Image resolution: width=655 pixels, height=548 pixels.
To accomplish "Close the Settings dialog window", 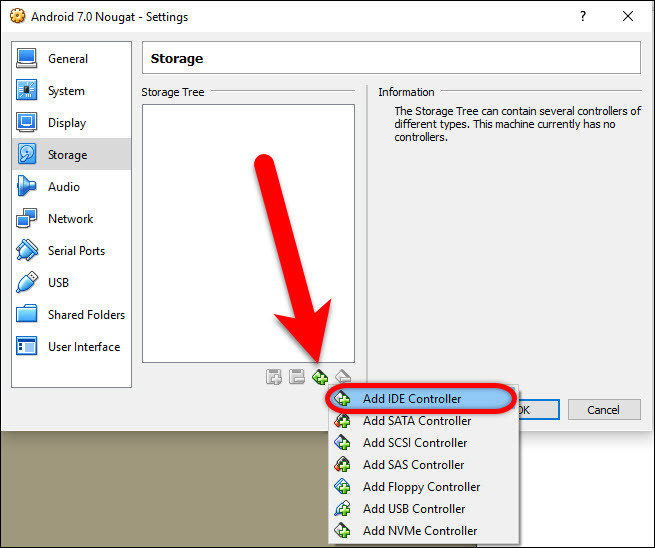I will tap(628, 16).
